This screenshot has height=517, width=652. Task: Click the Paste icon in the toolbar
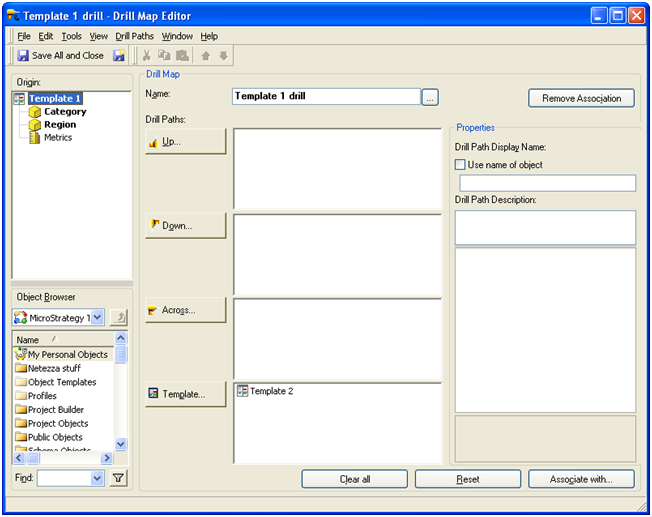point(180,56)
